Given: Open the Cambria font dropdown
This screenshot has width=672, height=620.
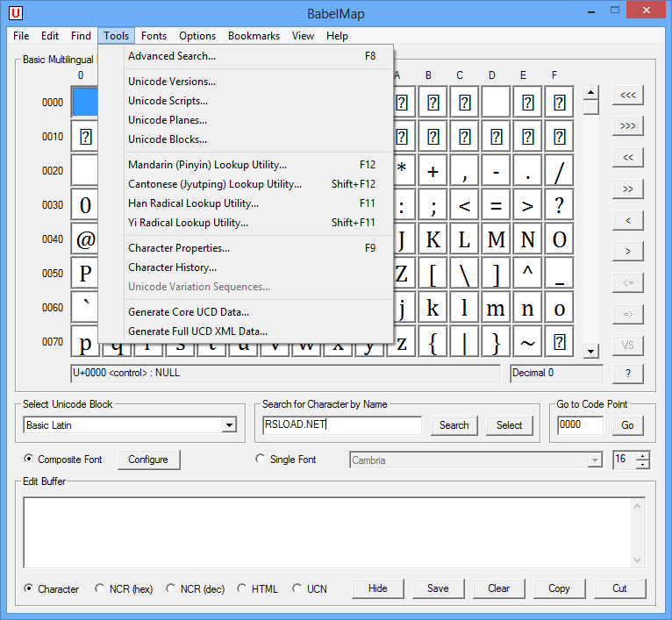Looking at the screenshot, I should (x=595, y=460).
